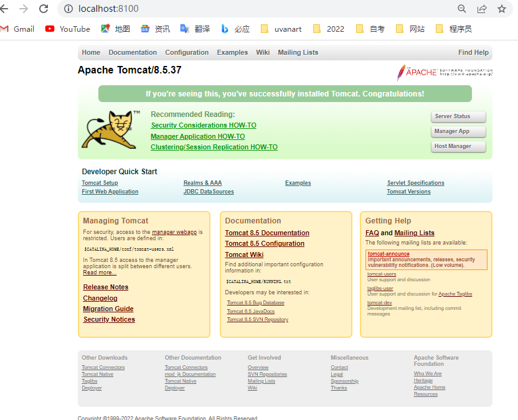Open the tomcat-announce mailing list link
The height and width of the screenshot is (420, 518).
click(388, 254)
